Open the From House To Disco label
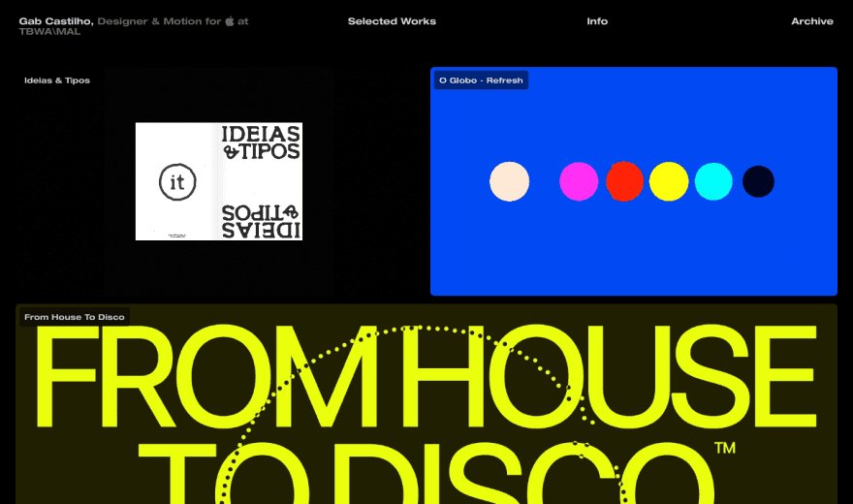This screenshot has height=504, width=853. click(75, 317)
